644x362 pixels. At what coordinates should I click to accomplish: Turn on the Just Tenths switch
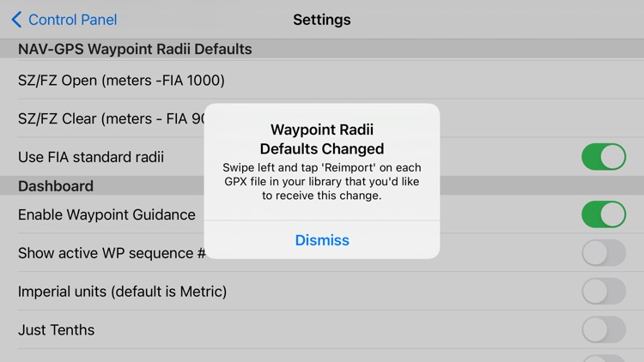click(604, 329)
